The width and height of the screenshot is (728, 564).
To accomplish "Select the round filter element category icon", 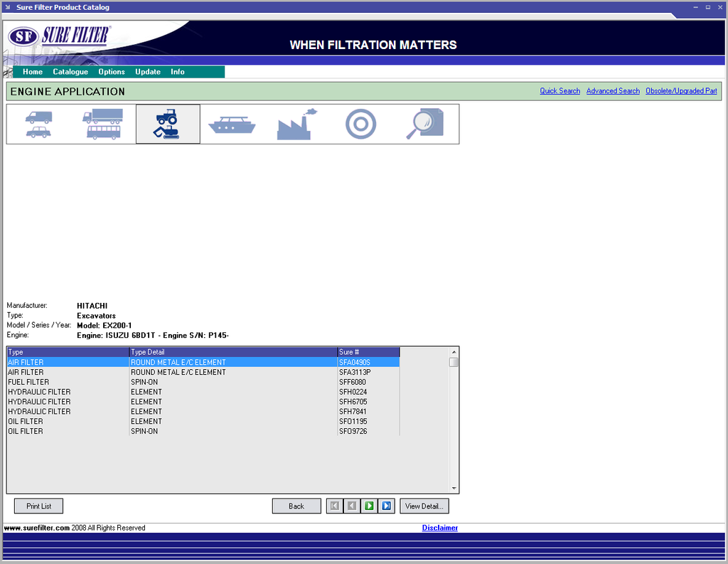I will (360, 124).
